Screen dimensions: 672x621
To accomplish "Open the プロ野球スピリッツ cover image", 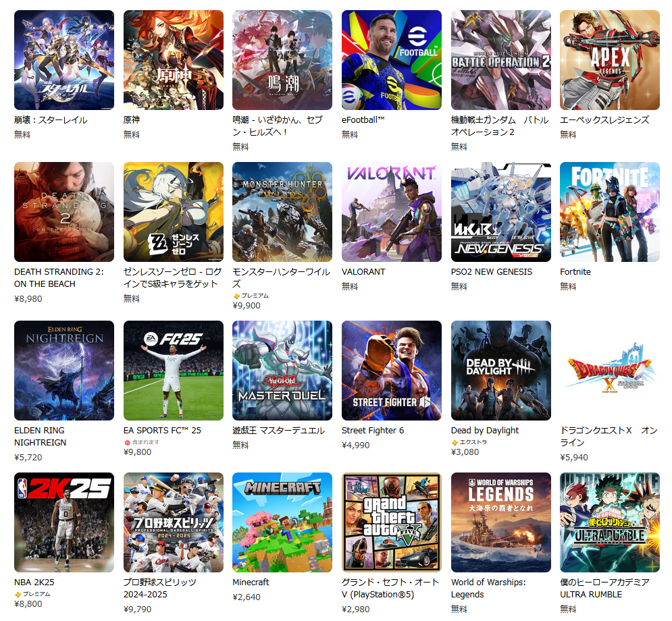I will [x=174, y=522].
